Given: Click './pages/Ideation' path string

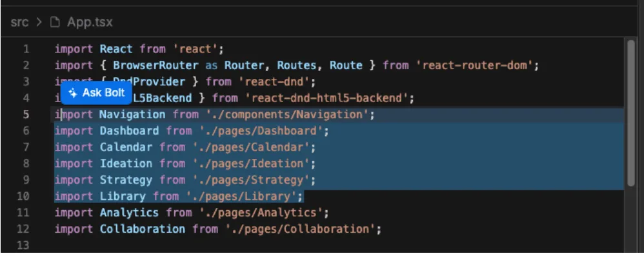Looking at the screenshot, I should point(252,164).
